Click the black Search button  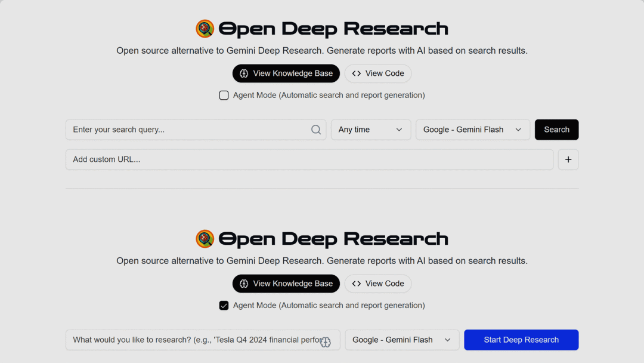click(x=556, y=130)
